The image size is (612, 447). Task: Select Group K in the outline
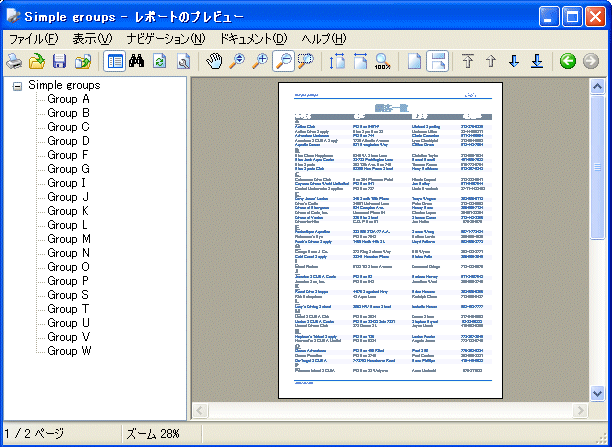(68, 211)
